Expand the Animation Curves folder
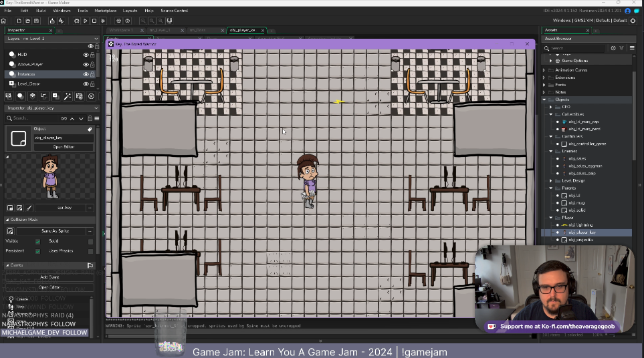644x358 pixels. click(x=544, y=70)
